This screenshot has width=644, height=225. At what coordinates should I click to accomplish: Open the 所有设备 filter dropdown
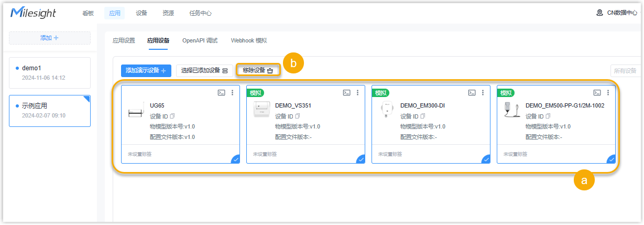626,71
